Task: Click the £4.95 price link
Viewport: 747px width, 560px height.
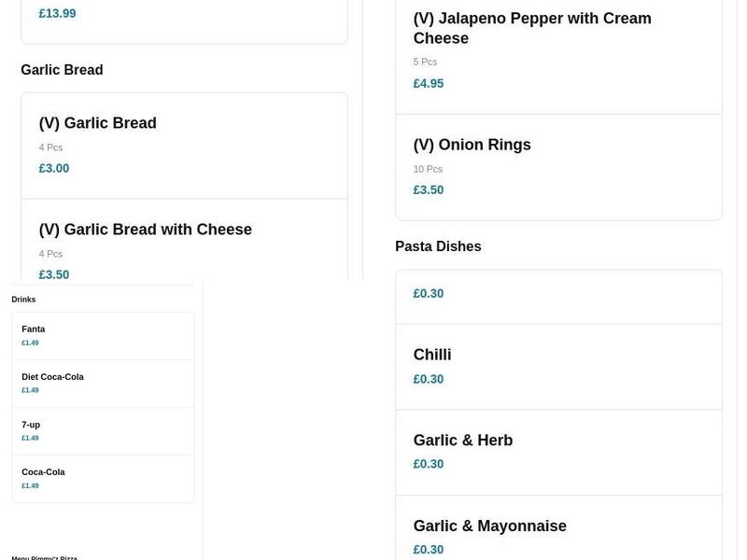Action: coord(428,83)
